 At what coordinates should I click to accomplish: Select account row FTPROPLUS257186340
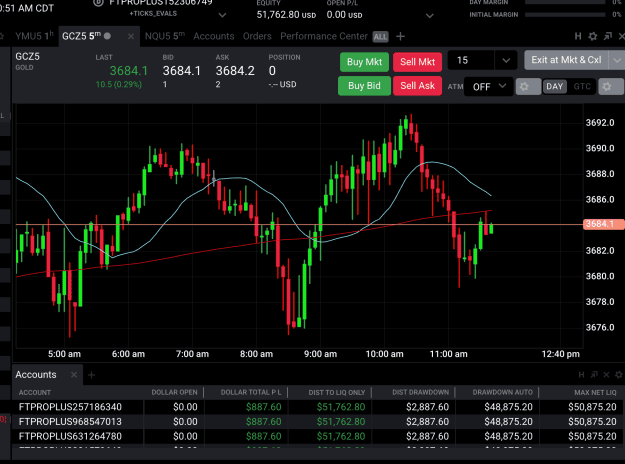(318, 407)
